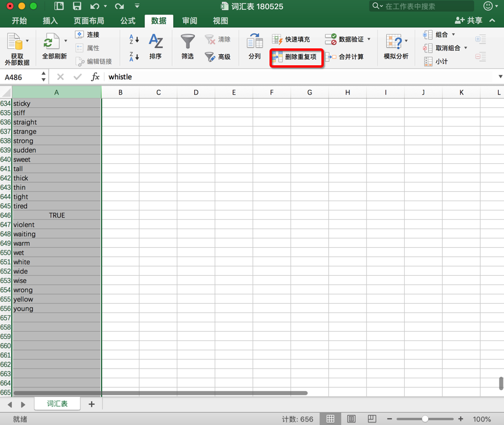Click the Flash Fill button
The width and height of the screenshot is (504, 425).
(x=291, y=39)
